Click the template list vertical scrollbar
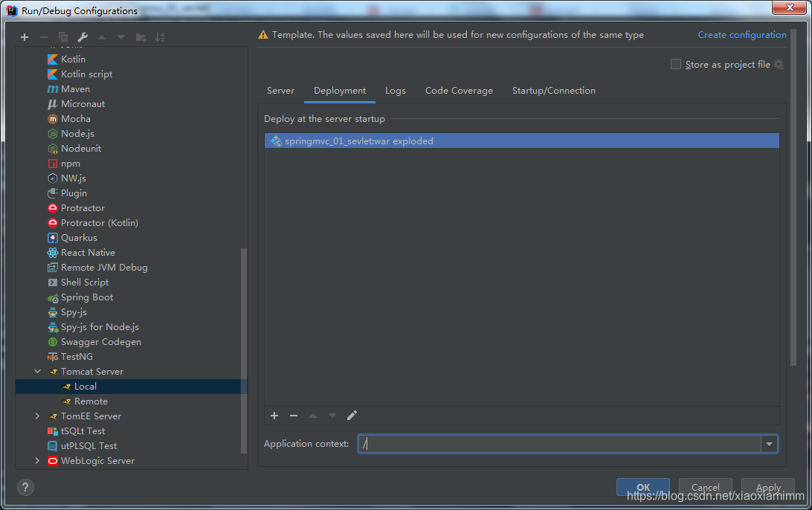812x510 pixels. (243, 350)
